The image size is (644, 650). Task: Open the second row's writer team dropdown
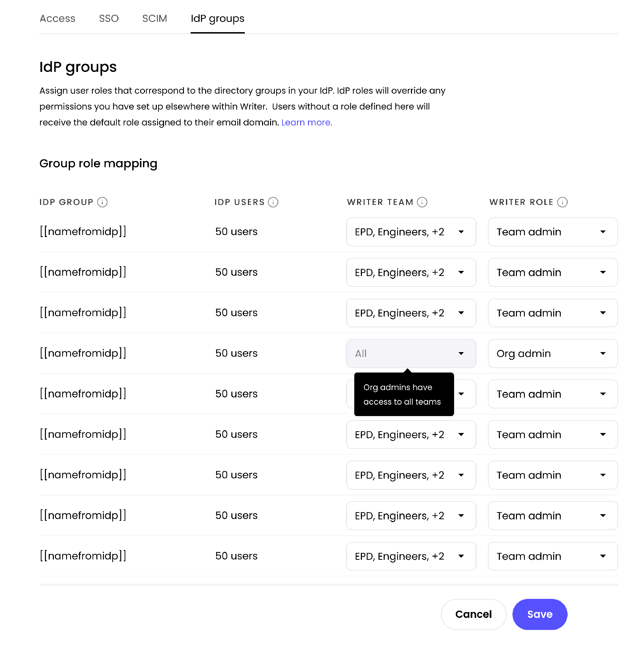click(411, 272)
